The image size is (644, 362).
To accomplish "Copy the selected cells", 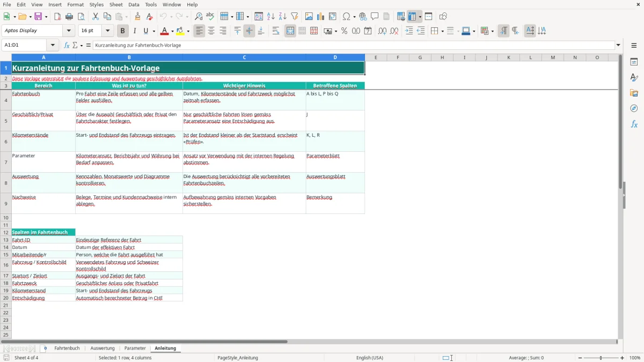I will coord(107,17).
